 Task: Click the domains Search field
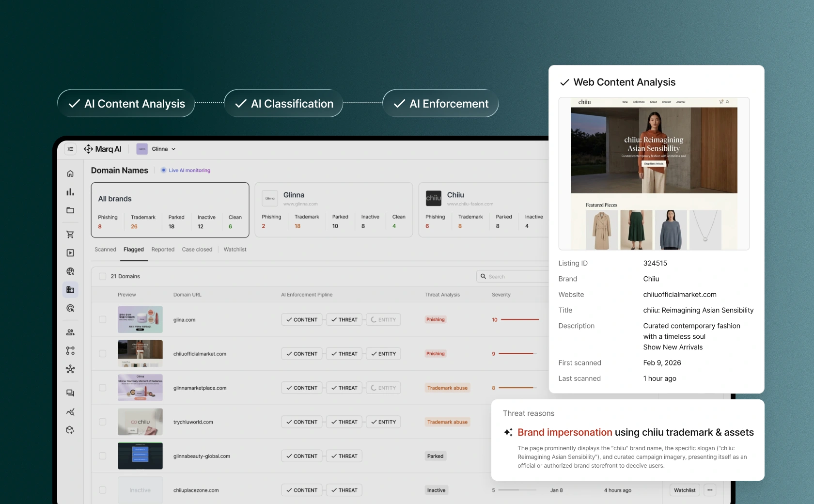(514, 276)
